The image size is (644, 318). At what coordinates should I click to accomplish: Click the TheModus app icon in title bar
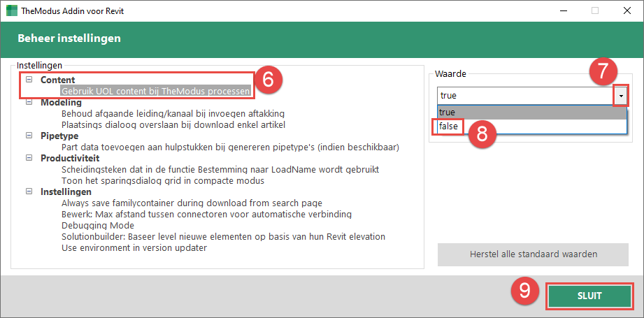[x=11, y=10]
